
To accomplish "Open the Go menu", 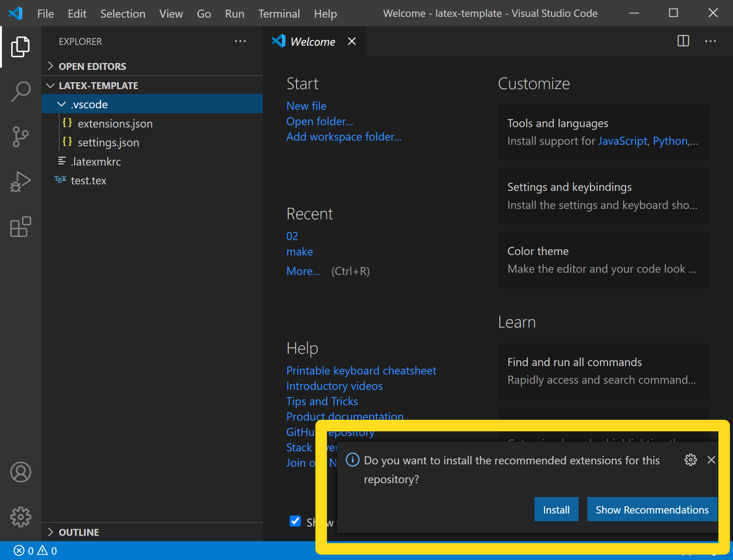I will click(204, 13).
